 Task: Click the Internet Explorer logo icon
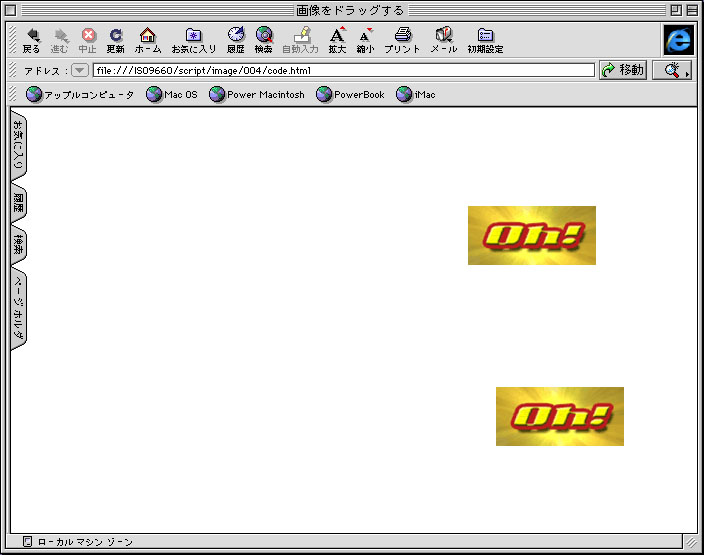coord(678,40)
